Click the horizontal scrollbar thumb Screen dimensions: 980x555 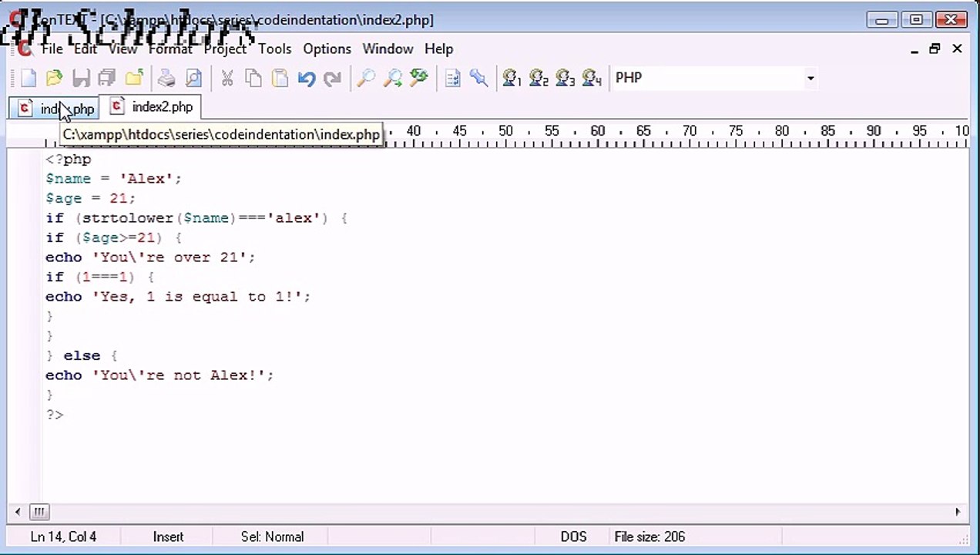[x=39, y=511]
